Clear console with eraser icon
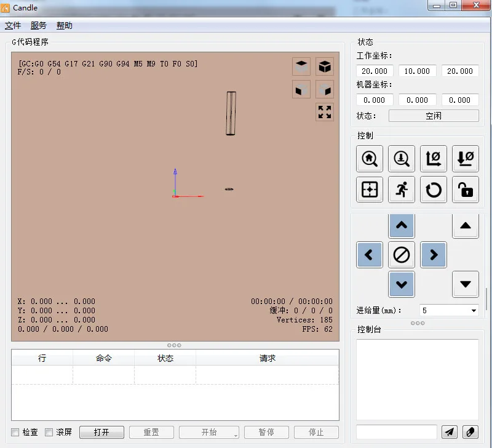Viewport: 492px width, 448px height. (x=470, y=432)
